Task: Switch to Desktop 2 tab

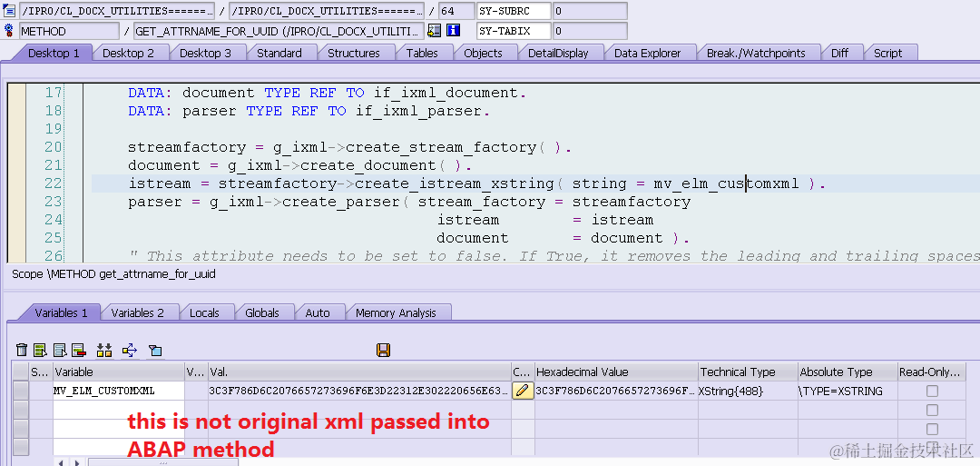Action: click(x=128, y=54)
